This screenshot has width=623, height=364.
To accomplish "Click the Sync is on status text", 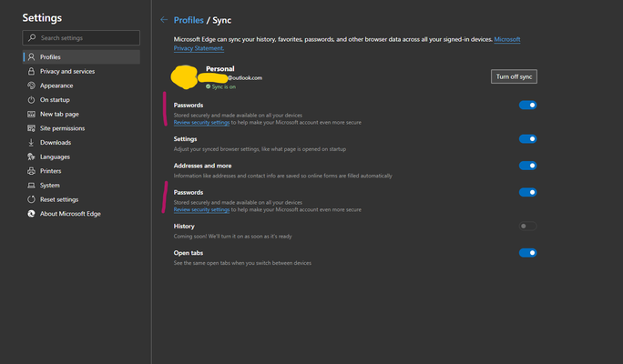I will (224, 86).
